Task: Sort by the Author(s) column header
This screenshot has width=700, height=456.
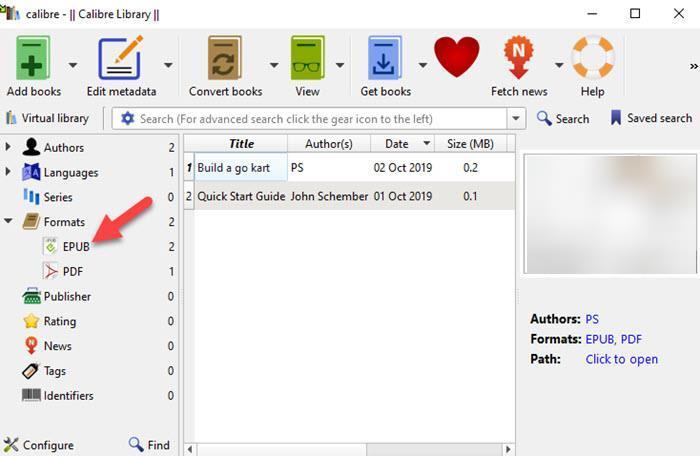Action: (x=329, y=144)
